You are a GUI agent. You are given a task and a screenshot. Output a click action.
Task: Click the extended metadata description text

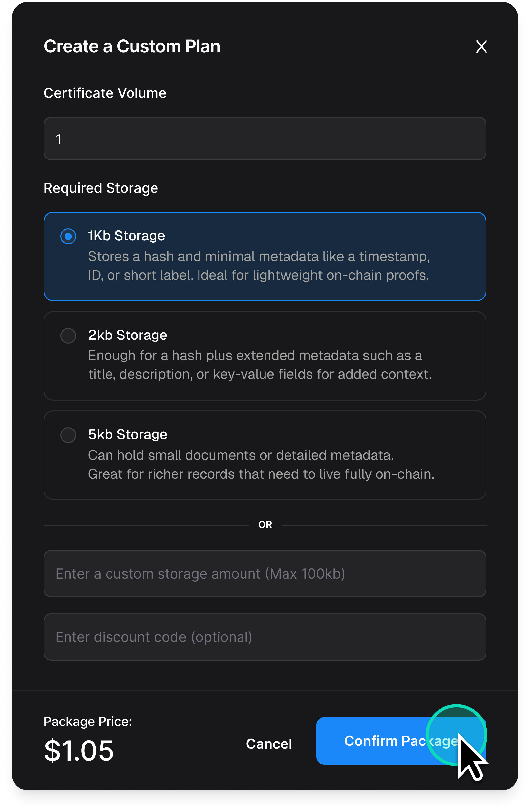(260, 365)
